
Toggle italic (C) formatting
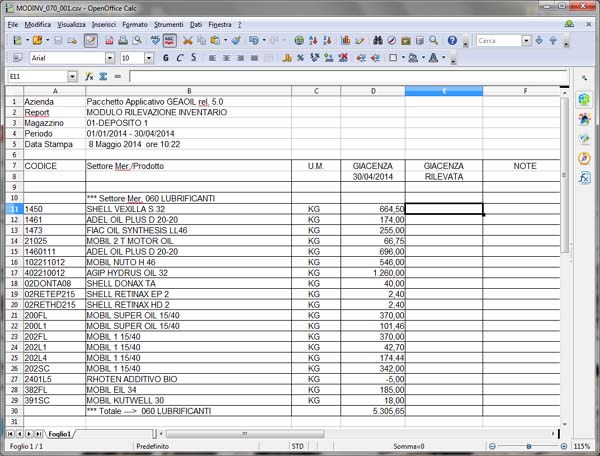(179, 58)
